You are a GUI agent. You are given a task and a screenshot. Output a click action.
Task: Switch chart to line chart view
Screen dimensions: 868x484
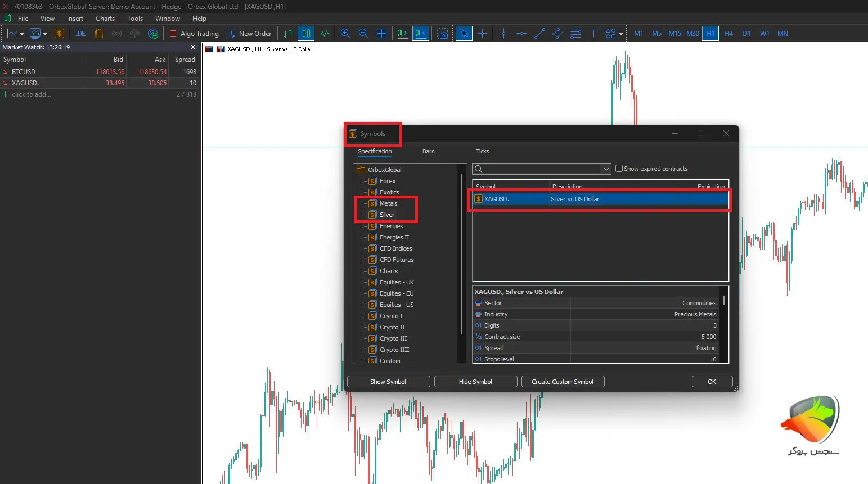(325, 34)
